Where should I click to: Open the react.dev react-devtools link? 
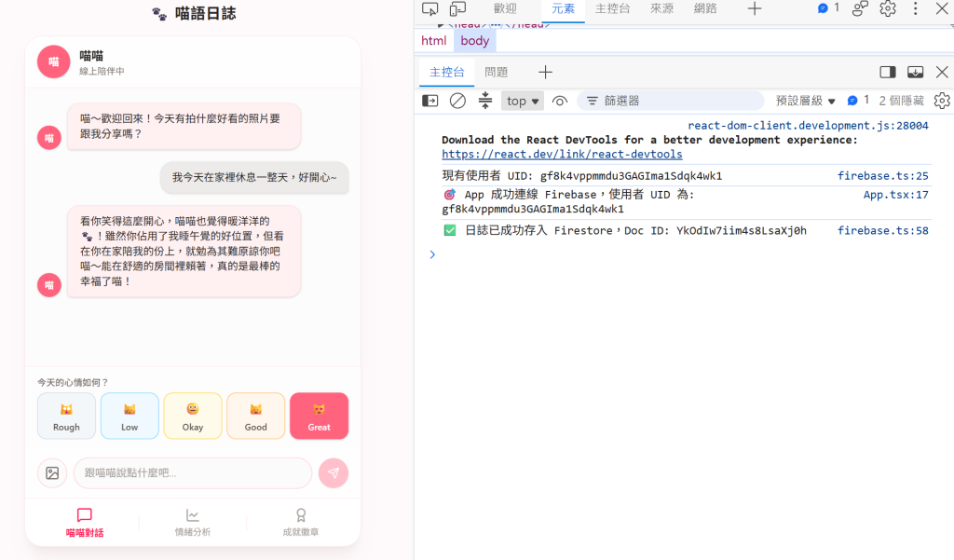coord(562,154)
